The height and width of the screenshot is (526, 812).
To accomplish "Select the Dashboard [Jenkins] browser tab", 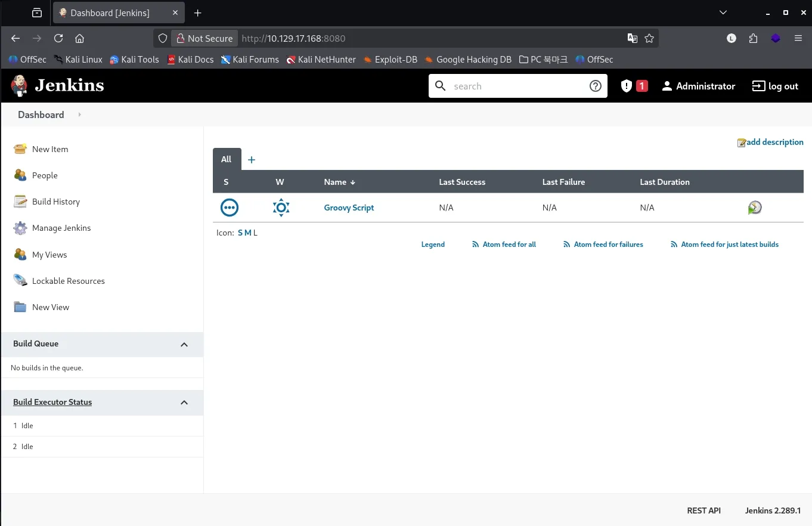I will 119,13.
